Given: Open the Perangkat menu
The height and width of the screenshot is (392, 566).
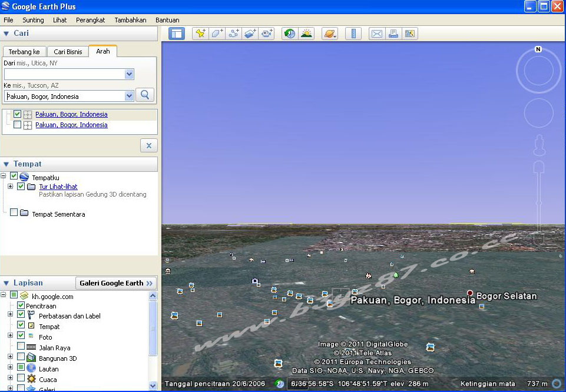Looking at the screenshot, I should (90, 20).
